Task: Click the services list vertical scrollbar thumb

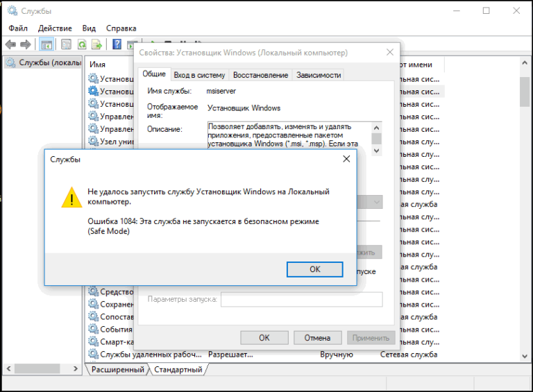Action: coord(525,92)
